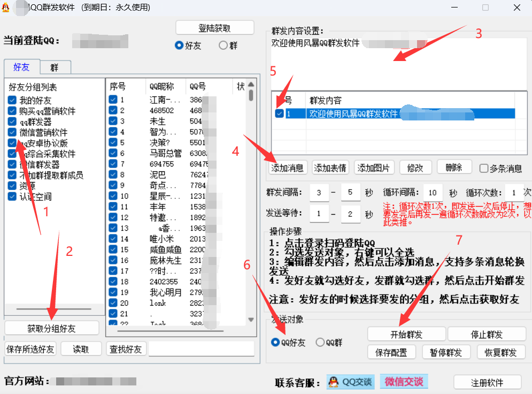This screenshot has width=532, height=394.
Task: Click the 保存所选好友 button
Action: (x=30, y=349)
